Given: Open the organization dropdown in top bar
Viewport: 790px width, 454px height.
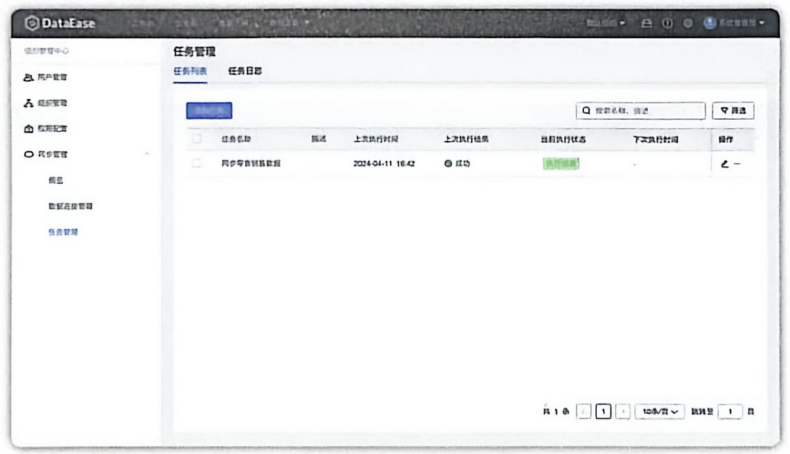Looking at the screenshot, I should pyautogui.click(x=606, y=23).
